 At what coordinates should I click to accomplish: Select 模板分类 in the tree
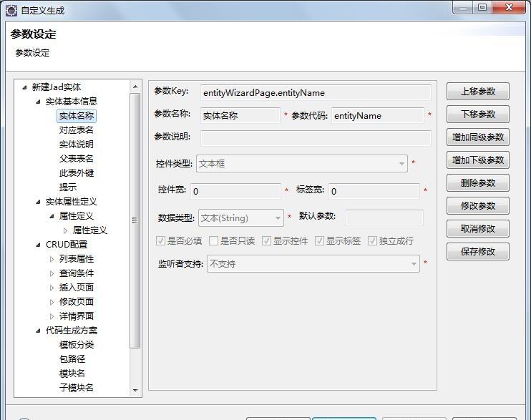pos(77,345)
